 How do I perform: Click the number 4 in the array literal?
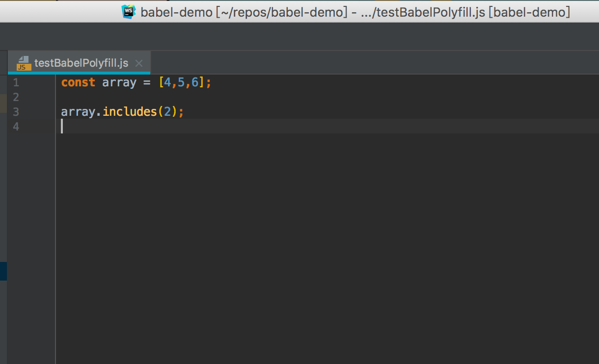(x=167, y=82)
